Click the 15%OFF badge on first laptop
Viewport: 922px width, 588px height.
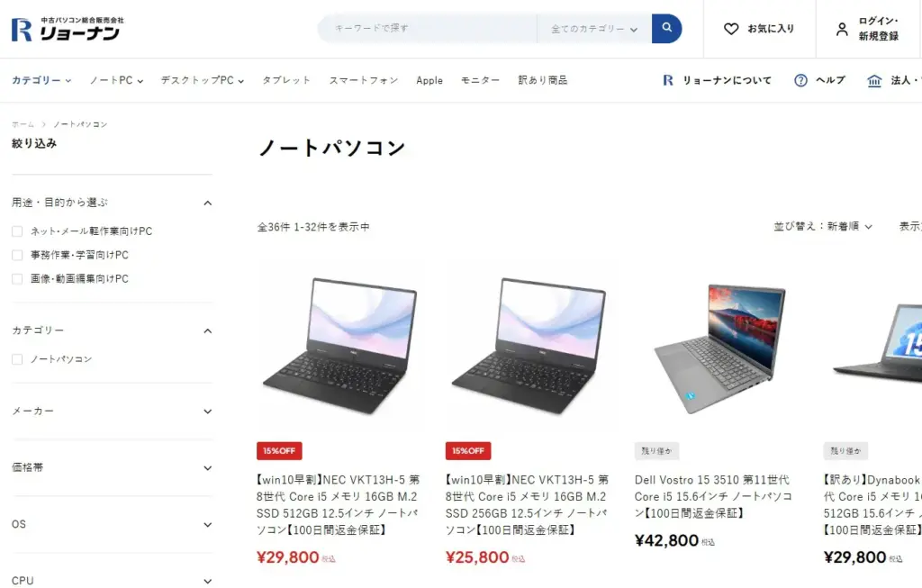coord(279,451)
